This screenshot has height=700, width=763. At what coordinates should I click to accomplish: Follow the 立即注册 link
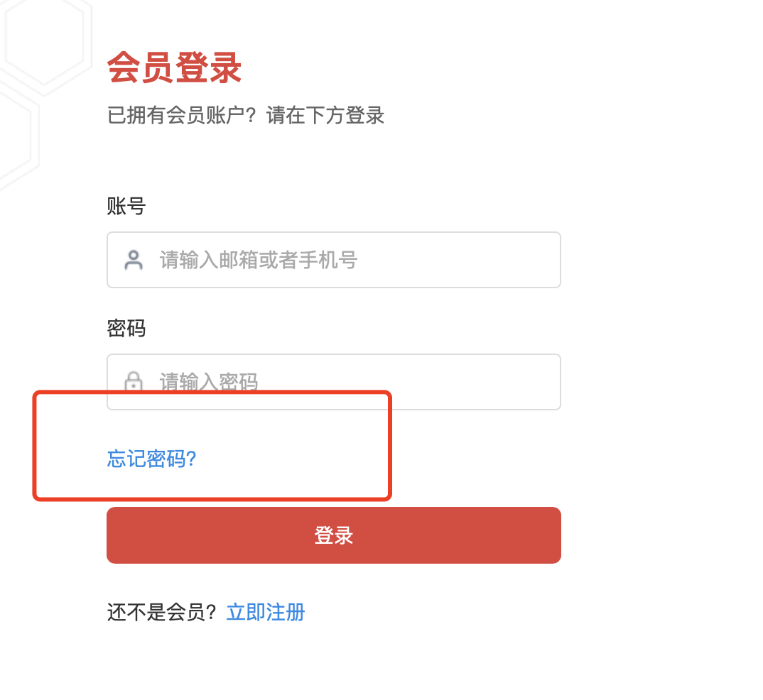pyautogui.click(x=266, y=612)
